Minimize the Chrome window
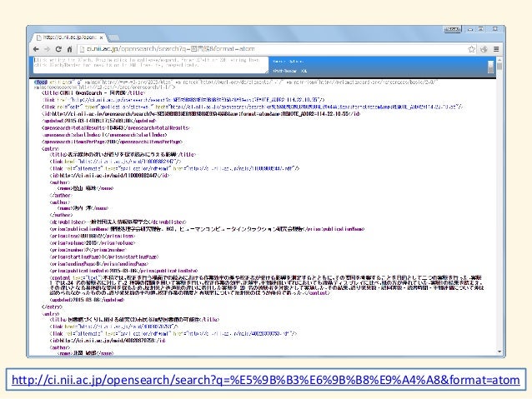 470,29
